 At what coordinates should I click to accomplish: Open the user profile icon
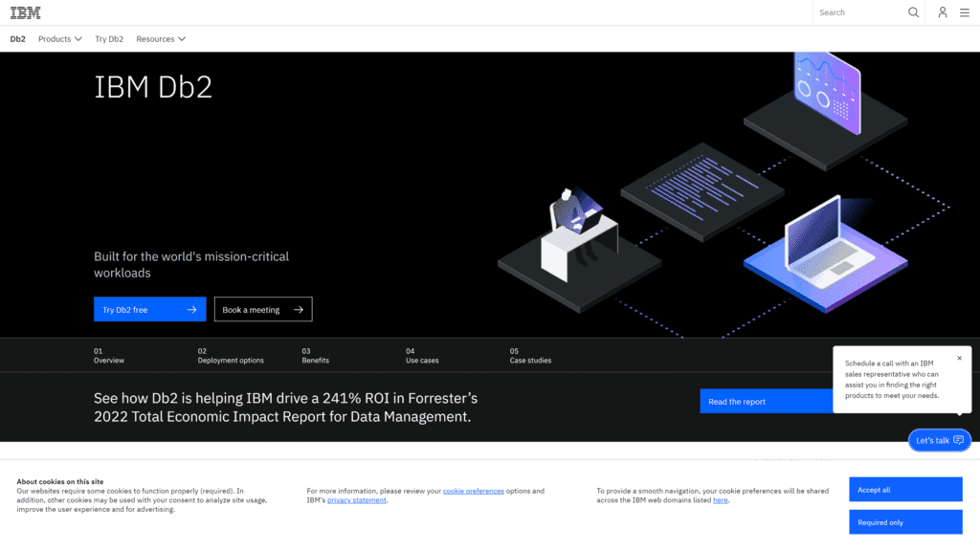click(942, 12)
